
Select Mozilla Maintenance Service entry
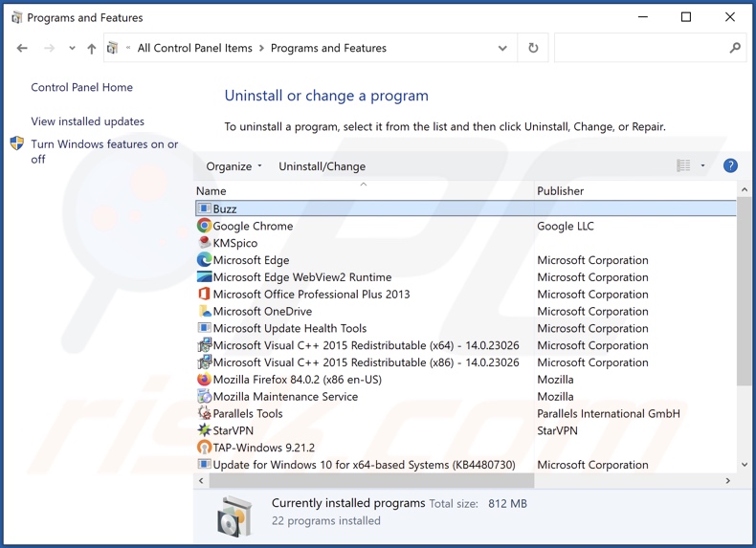(285, 397)
